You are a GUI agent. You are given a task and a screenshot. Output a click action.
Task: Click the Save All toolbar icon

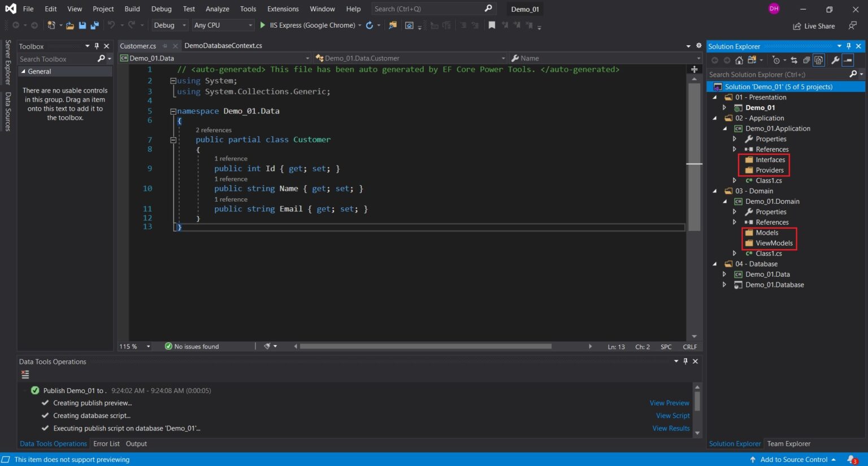(x=94, y=25)
